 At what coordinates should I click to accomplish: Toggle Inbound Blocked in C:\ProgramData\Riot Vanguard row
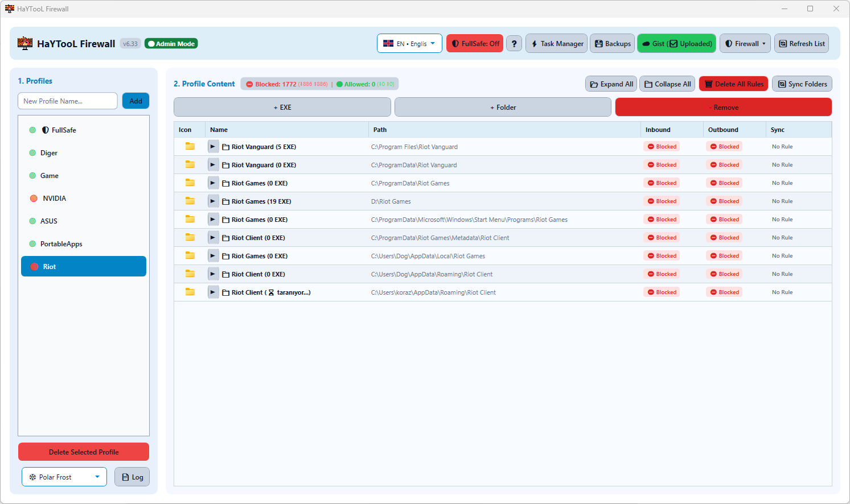(x=662, y=165)
